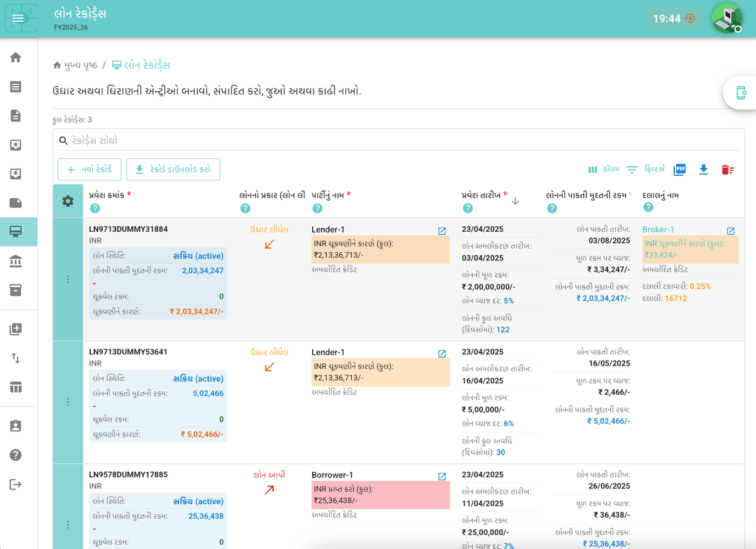Viewport: 756px width, 549px height.
Task: Open the કૉલમ column chooser
Action: 603,169
